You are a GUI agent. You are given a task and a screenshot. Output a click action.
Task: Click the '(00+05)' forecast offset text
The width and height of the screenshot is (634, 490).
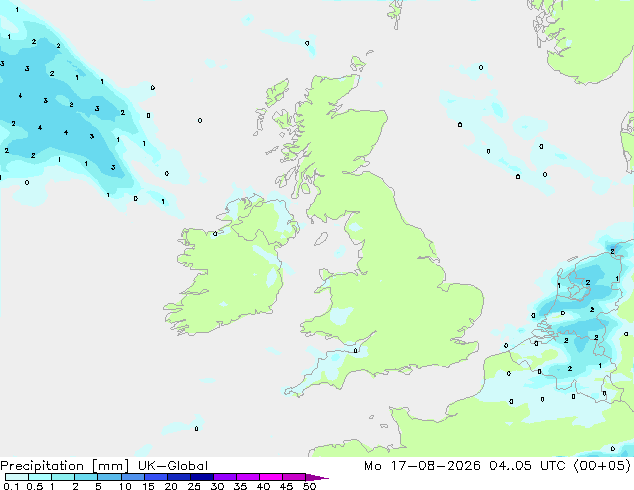602,466
